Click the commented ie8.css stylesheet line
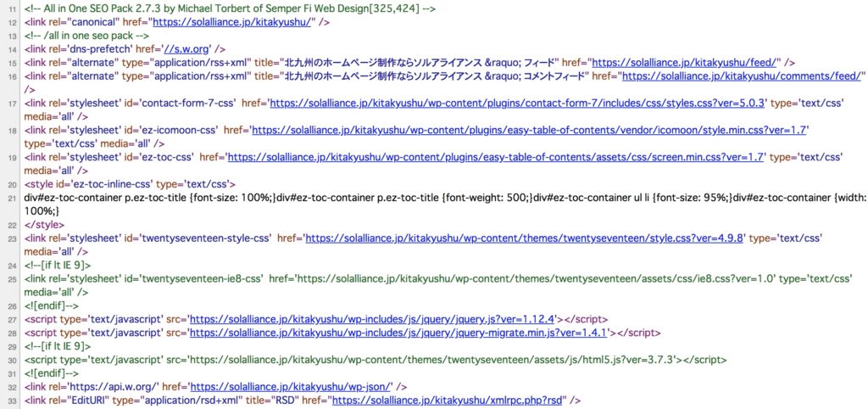The width and height of the screenshot is (868, 409). 424,279
